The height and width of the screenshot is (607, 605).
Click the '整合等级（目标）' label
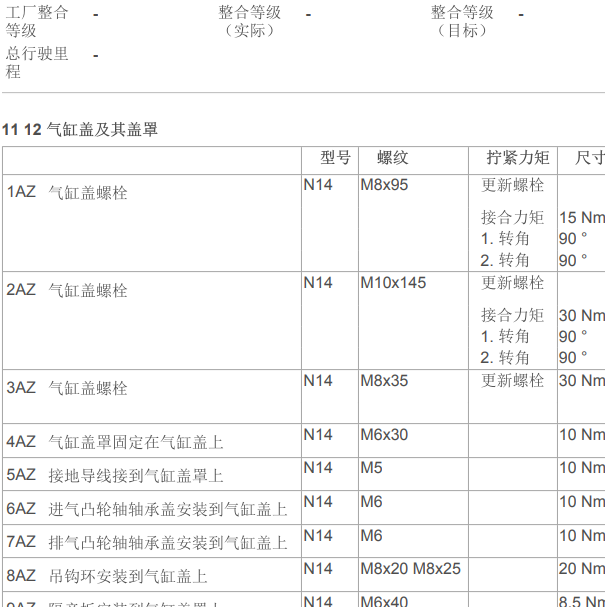(x=462, y=21)
